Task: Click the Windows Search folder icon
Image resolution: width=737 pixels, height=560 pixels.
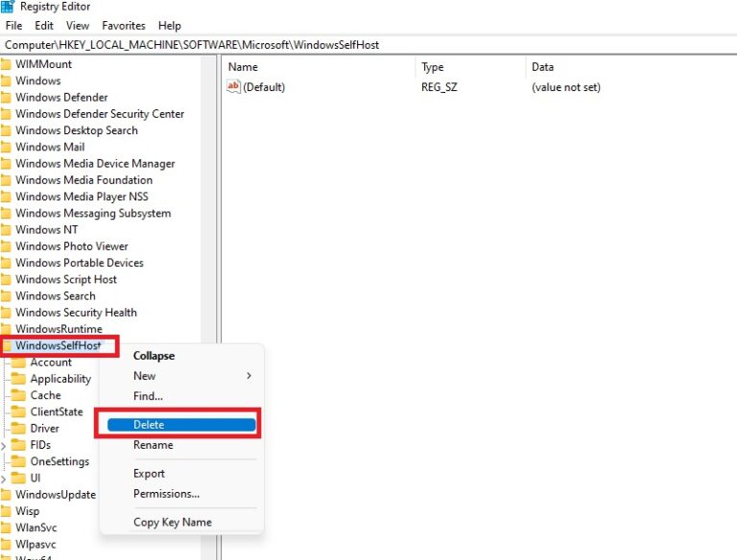Action: [x=6, y=296]
